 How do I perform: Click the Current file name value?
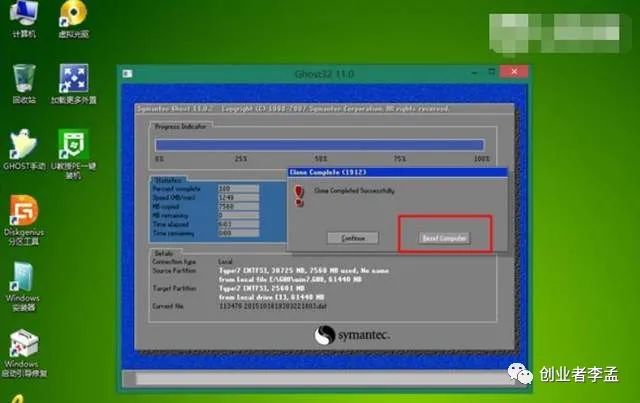[273, 306]
